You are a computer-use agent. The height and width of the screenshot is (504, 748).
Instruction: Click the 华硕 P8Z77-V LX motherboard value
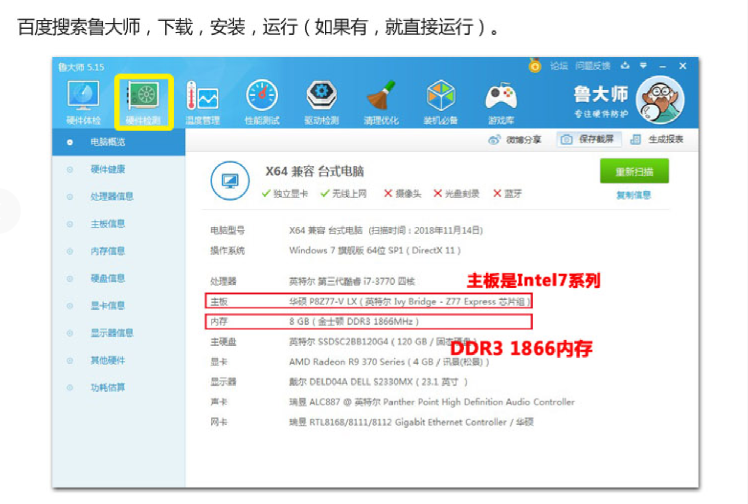pyautogui.click(x=409, y=301)
